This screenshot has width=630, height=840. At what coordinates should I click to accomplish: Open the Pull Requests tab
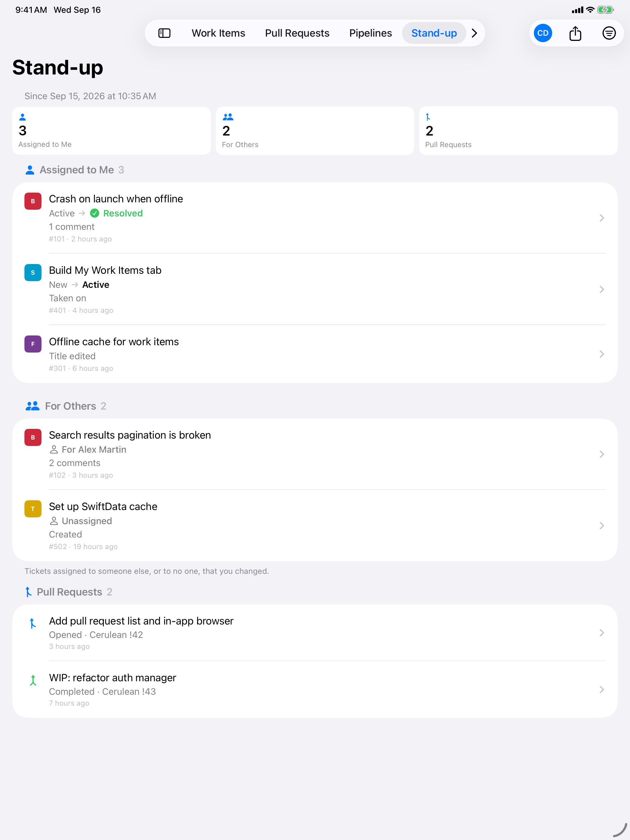tap(297, 33)
